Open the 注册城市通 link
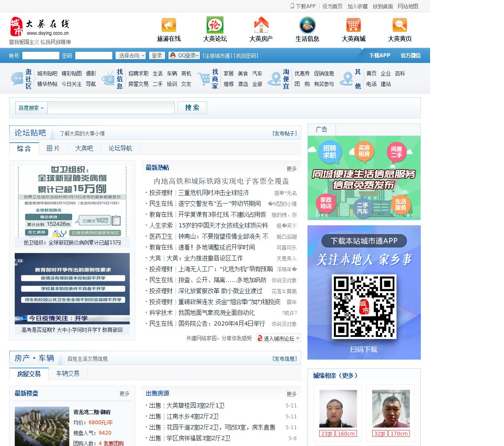The image size is (504, 446). click(217, 56)
